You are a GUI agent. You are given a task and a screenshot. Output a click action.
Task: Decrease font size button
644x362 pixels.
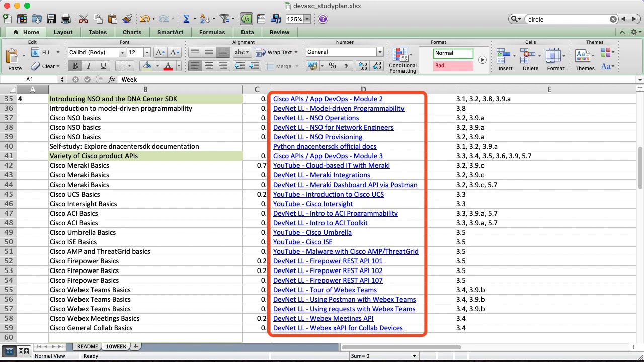coord(174,52)
